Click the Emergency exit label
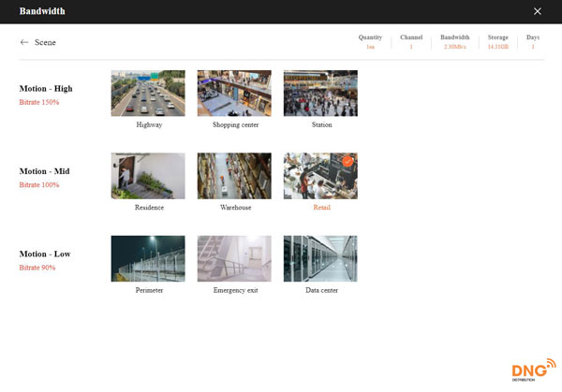The height and width of the screenshot is (392, 562). [235, 290]
